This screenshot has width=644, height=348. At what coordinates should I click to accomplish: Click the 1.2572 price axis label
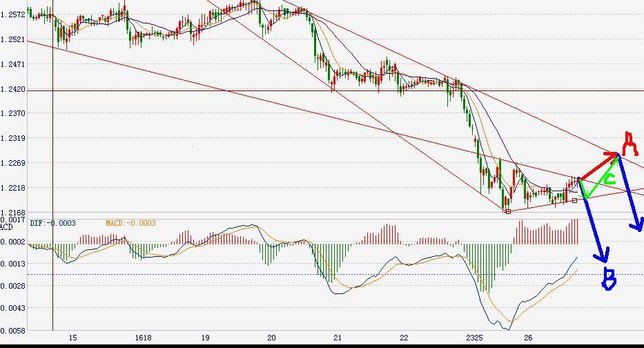tap(12, 14)
